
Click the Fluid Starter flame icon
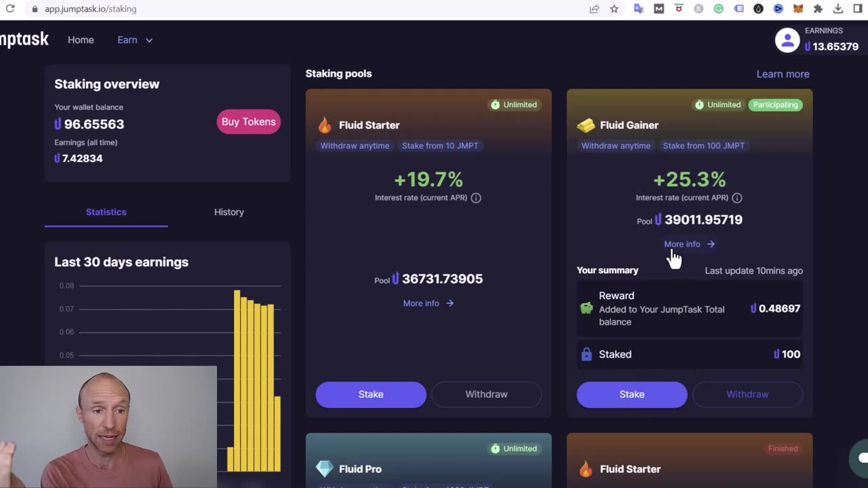pos(325,125)
